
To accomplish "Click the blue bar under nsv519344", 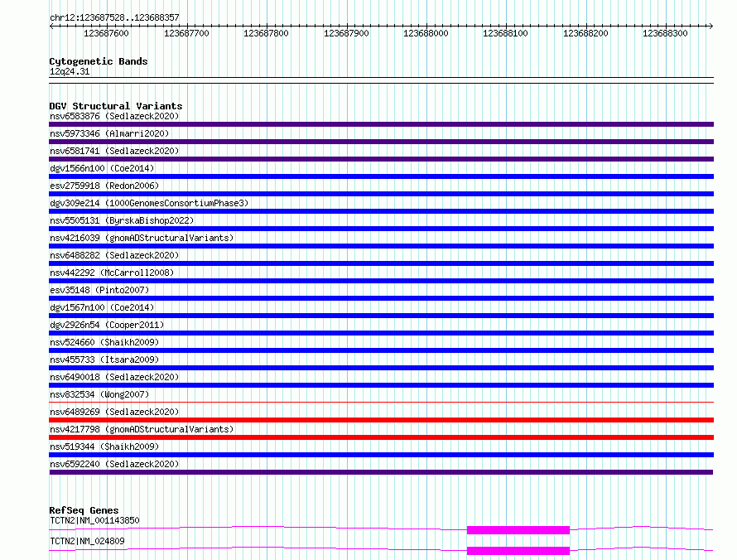I will click(381, 455).
